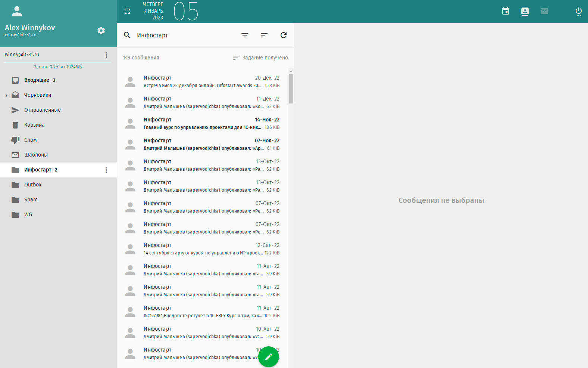Click the Корзина trash icon
This screenshot has height=368, width=588.
15,125
